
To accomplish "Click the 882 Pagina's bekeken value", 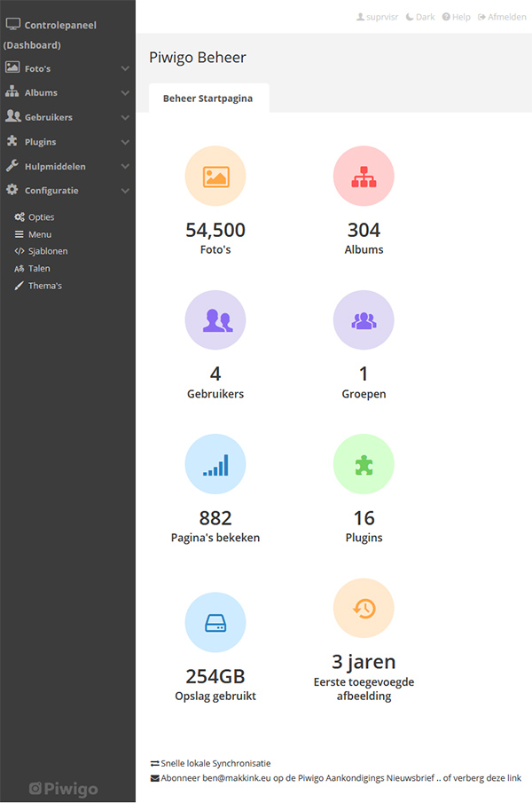I will tap(215, 518).
